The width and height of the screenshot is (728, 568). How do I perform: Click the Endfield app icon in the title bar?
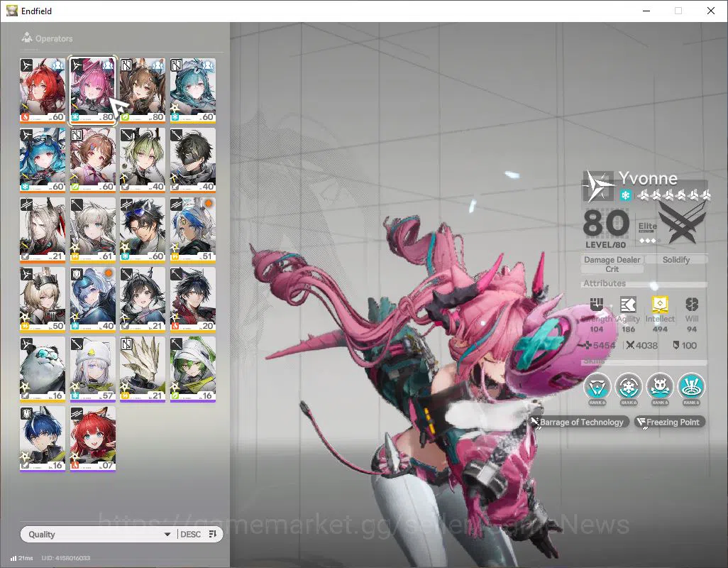coord(12,11)
